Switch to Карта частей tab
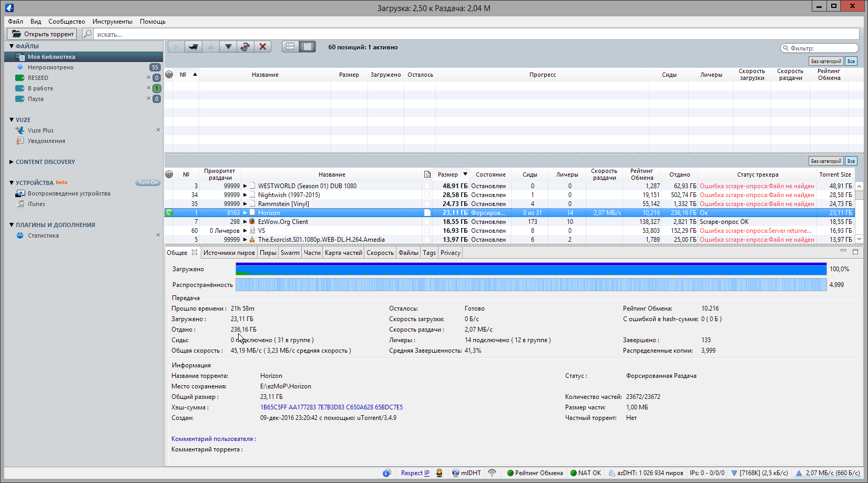This screenshot has width=868, height=483. tap(343, 253)
